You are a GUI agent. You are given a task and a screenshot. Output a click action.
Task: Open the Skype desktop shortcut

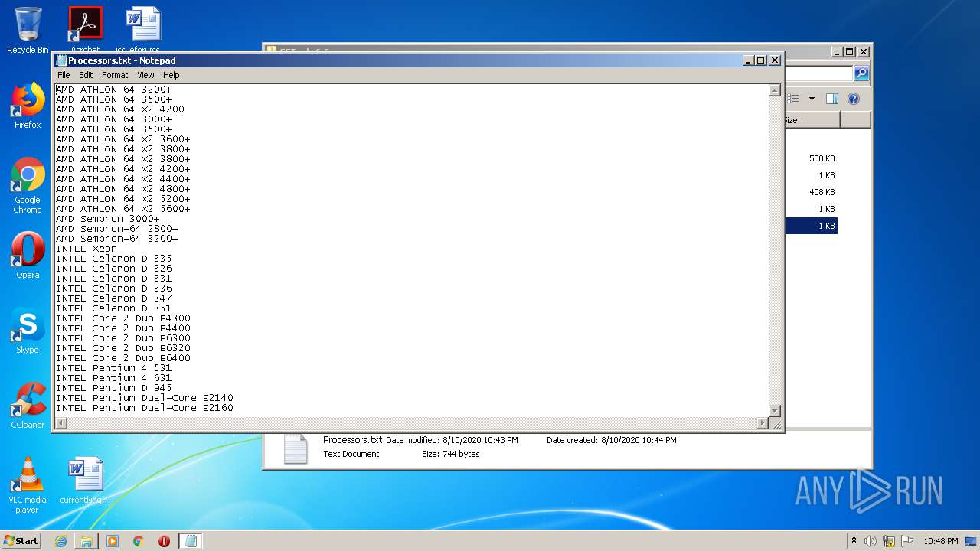[28, 331]
